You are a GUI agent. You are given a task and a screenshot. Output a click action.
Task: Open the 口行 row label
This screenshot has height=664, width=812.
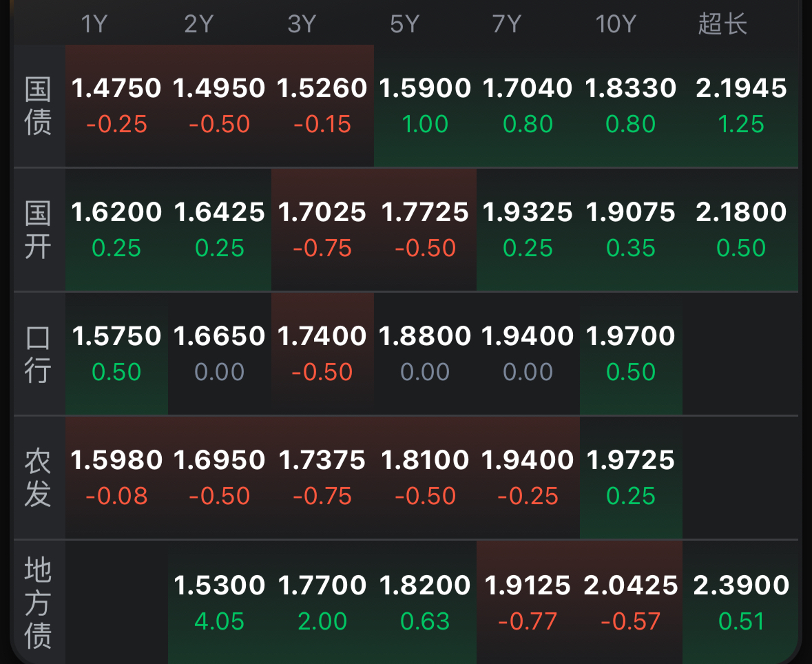pyautogui.click(x=39, y=354)
